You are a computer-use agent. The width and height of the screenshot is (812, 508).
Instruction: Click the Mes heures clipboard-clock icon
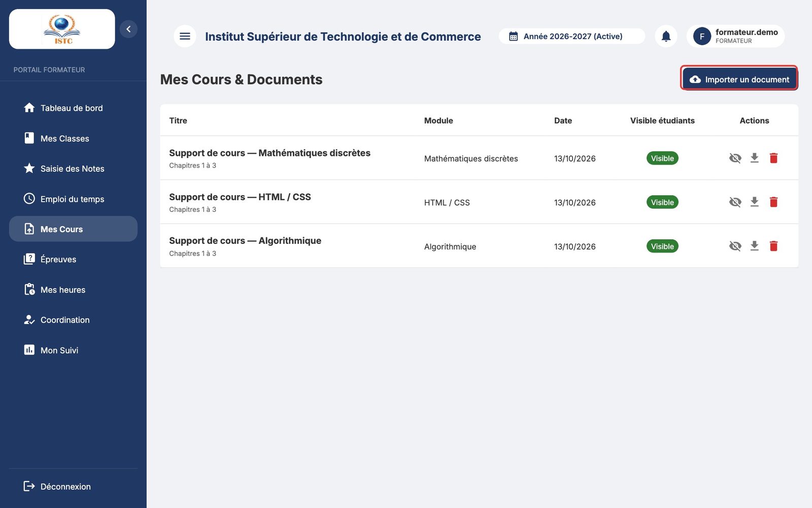coord(29,290)
